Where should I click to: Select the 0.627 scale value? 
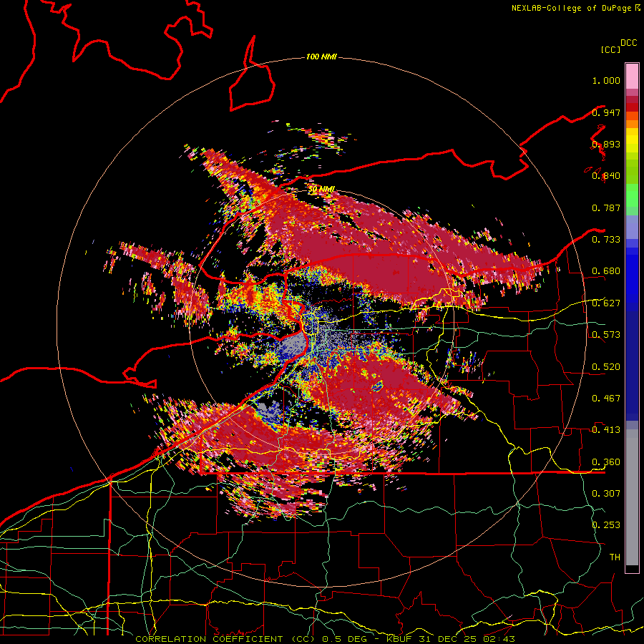[606, 303]
